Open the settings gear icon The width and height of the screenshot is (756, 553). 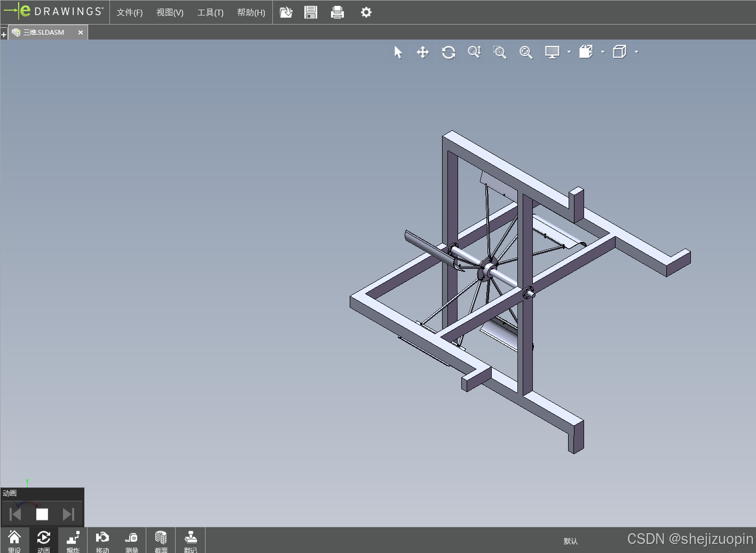(366, 12)
